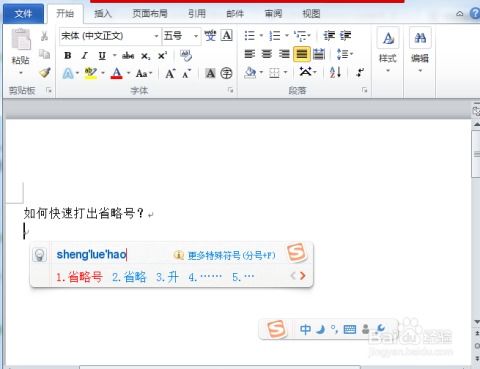Viewport: 480px width, 369px height.
Task: Open the paragraph dialog launcher
Action: [x=365, y=90]
